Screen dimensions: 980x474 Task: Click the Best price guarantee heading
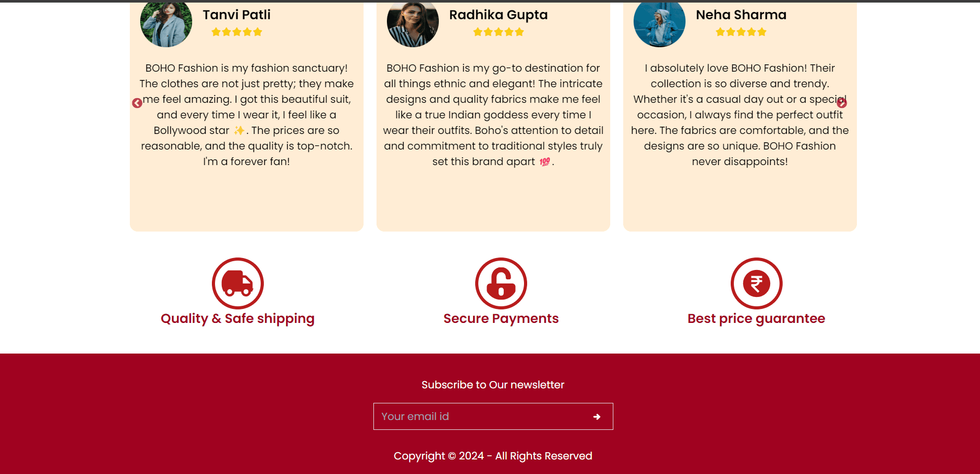[757, 319]
